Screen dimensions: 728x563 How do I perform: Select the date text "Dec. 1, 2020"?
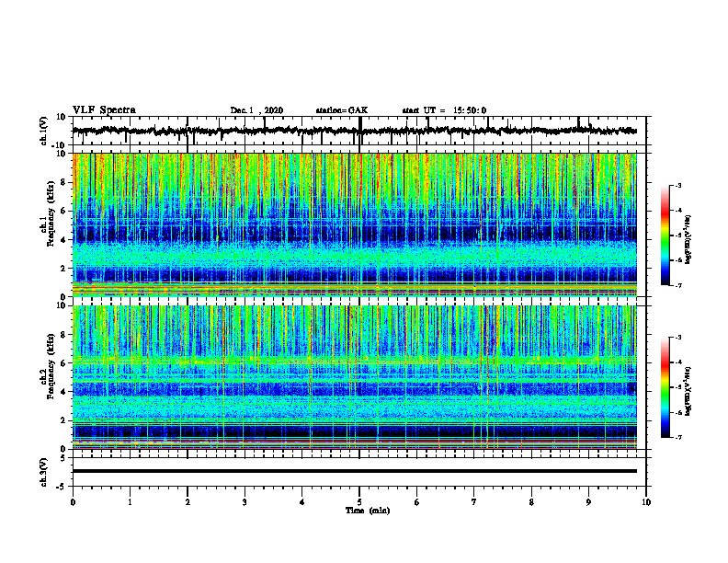(x=256, y=110)
